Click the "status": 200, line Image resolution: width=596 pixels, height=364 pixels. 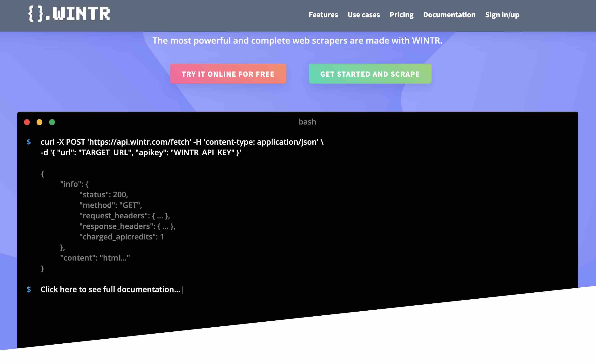coord(104,194)
